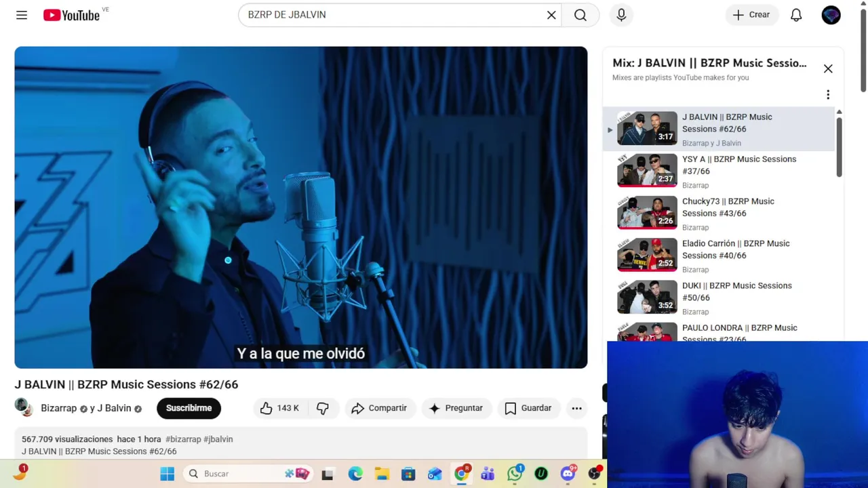The width and height of the screenshot is (868, 488).
Task: Open Eladio Carrión || BZRP Music Sessions title
Action: point(736,249)
